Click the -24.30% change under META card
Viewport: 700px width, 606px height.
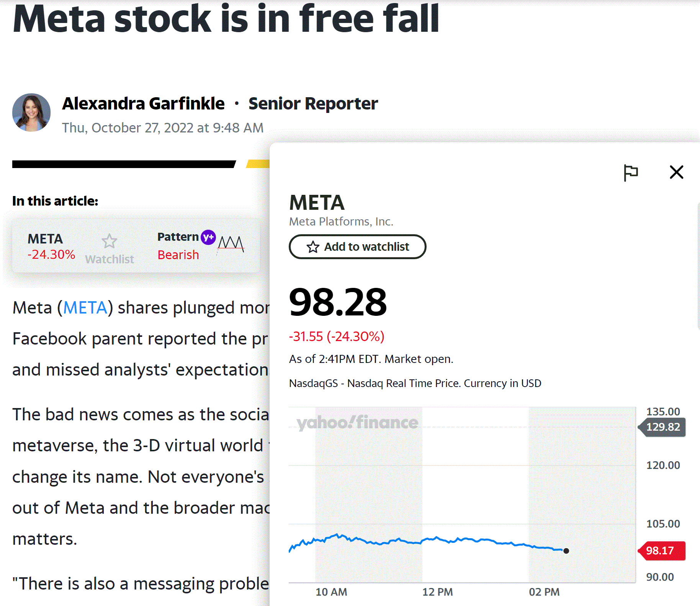click(x=51, y=255)
